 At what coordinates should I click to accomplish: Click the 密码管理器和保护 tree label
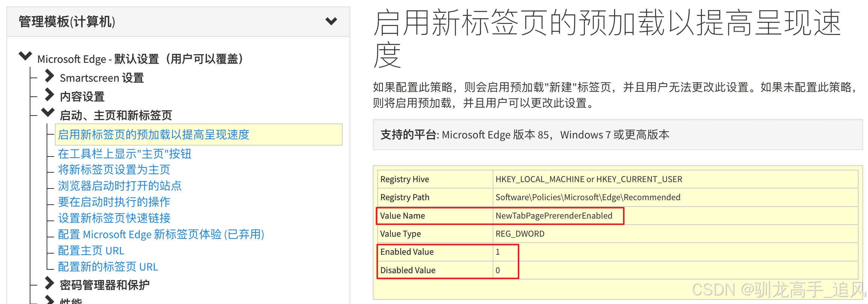[x=105, y=285]
